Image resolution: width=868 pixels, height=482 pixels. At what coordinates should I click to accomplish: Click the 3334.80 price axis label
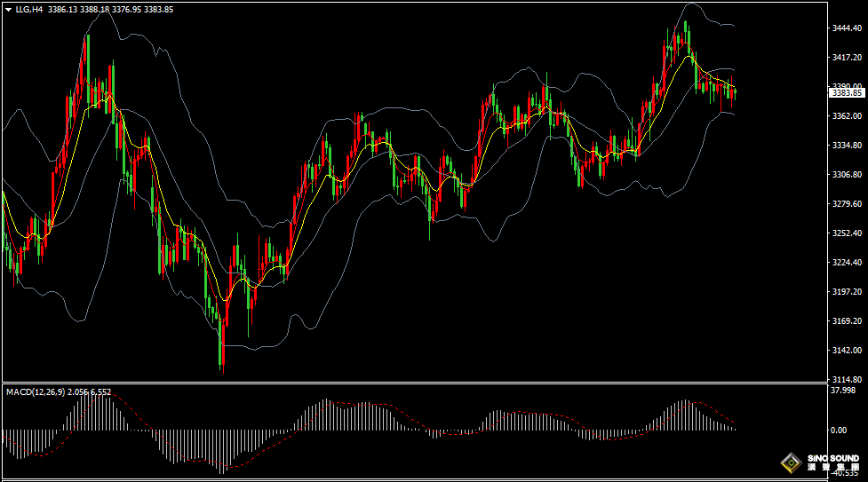pyautogui.click(x=848, y=145)
